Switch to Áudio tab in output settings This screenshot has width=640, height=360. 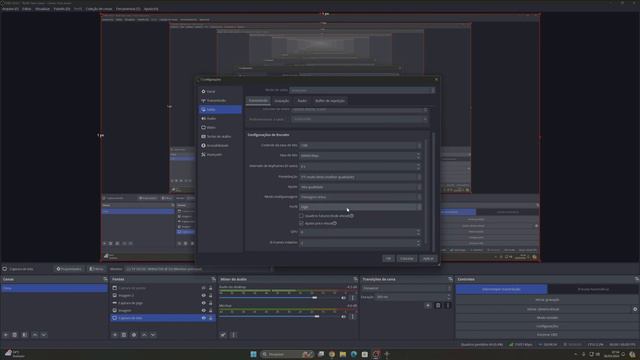click(x=302, y=100)
